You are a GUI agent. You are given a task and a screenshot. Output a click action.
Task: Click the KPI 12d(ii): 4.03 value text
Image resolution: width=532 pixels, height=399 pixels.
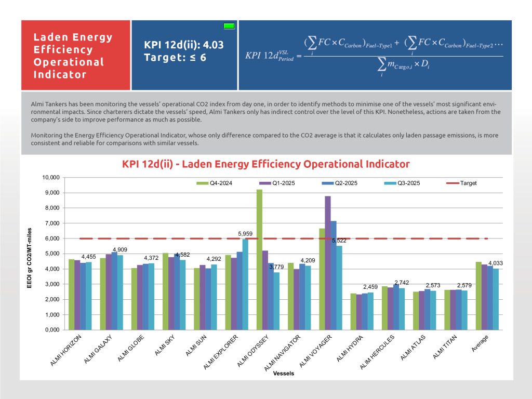pyautogui.click(x=184, y=45)
